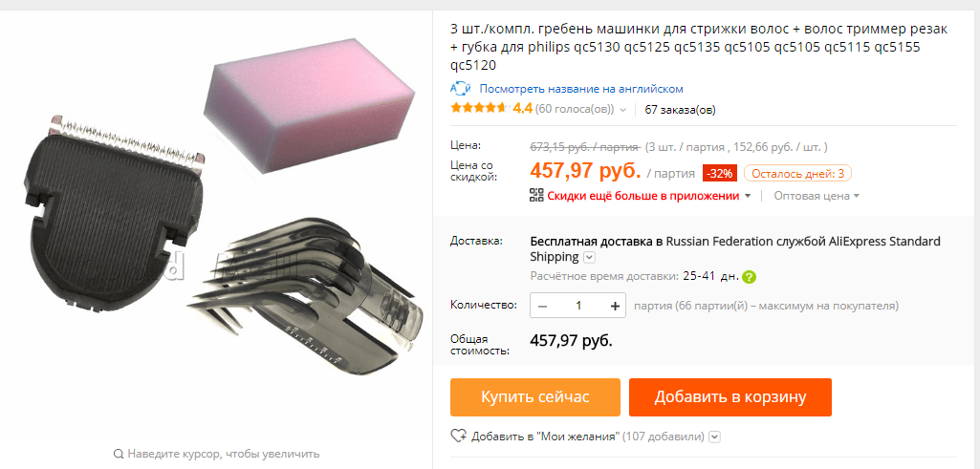This screenshot has height=469, width=980.
Task: Click the translate icon beside English title link
Action: click(x=461, y=89)
